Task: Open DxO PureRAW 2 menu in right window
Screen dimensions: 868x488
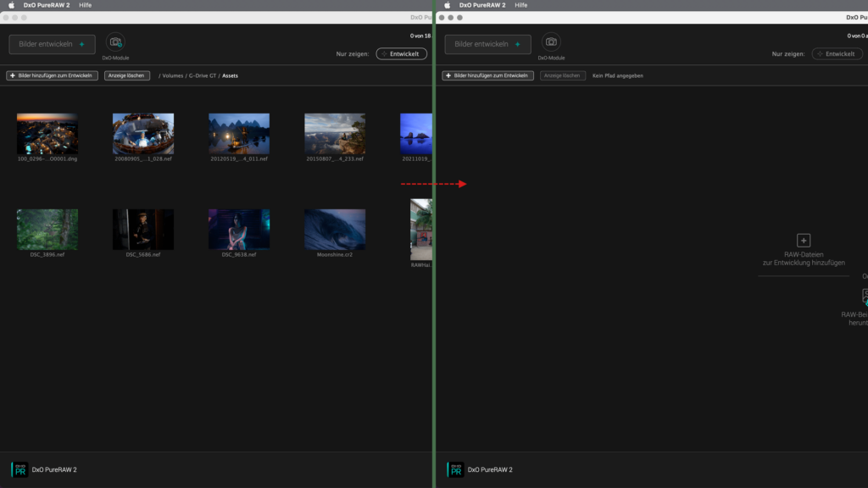Action: (x=482, y=5)
